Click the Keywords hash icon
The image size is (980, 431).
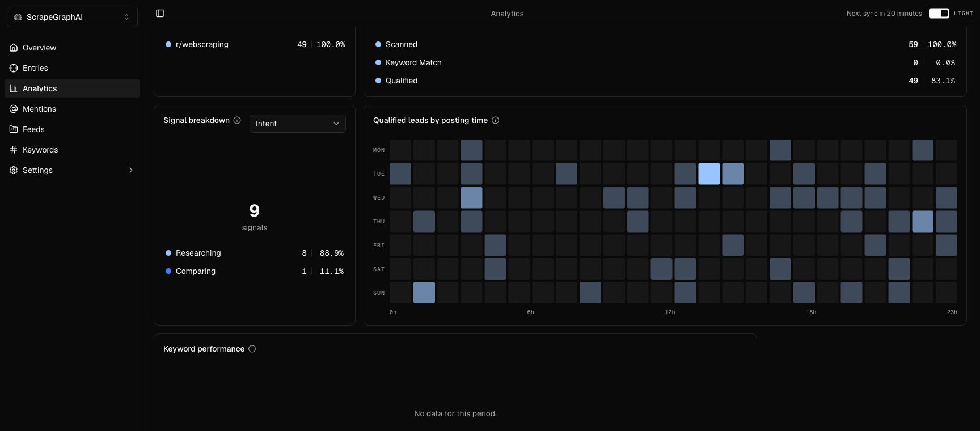[14, 150]
